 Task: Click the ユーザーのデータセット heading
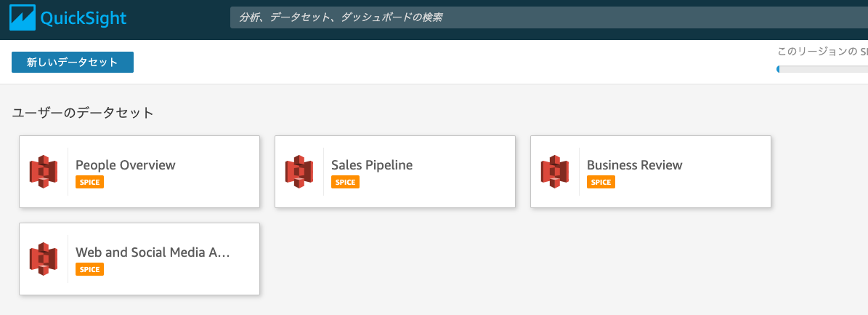coord(83,113)
